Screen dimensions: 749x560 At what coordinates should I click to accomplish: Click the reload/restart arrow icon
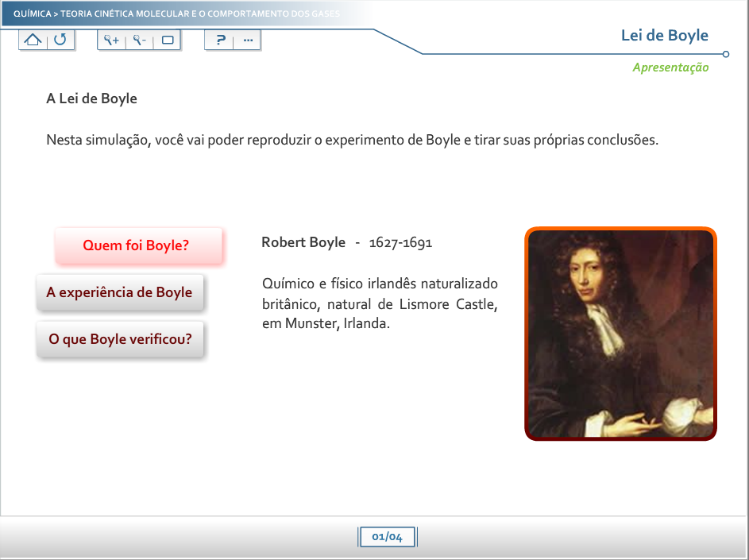pos(60,40)
